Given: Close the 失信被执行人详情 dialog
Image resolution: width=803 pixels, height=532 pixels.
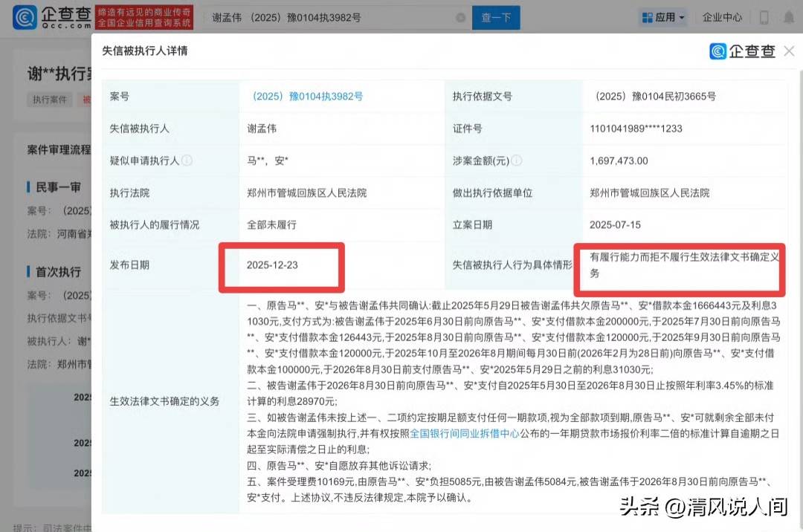Looking at the screenshot, I should 789,51.
